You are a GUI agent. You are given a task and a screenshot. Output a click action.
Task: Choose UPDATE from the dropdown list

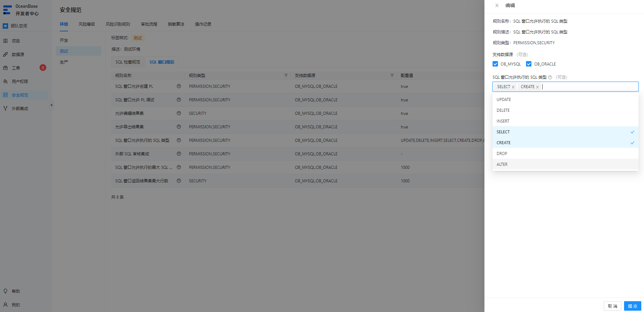(565, 100)
